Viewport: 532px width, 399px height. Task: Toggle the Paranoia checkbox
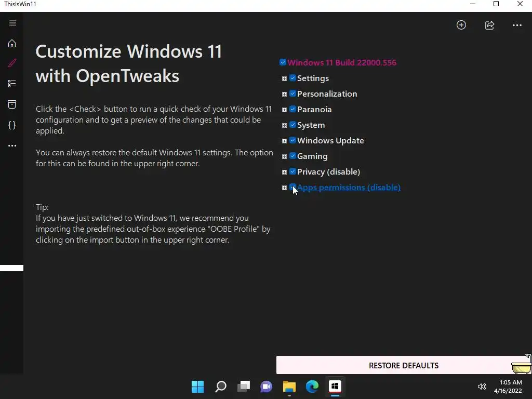point(292,109)
